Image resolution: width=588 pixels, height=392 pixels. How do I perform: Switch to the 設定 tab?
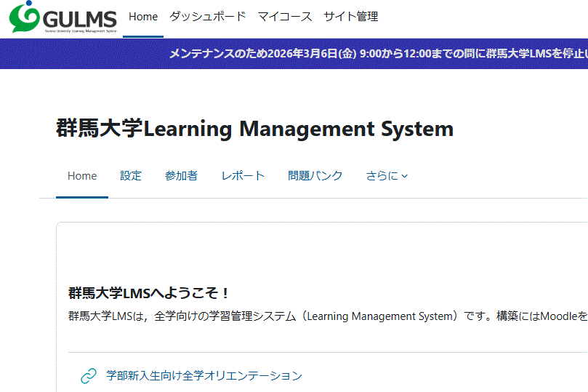click(131, 176)
